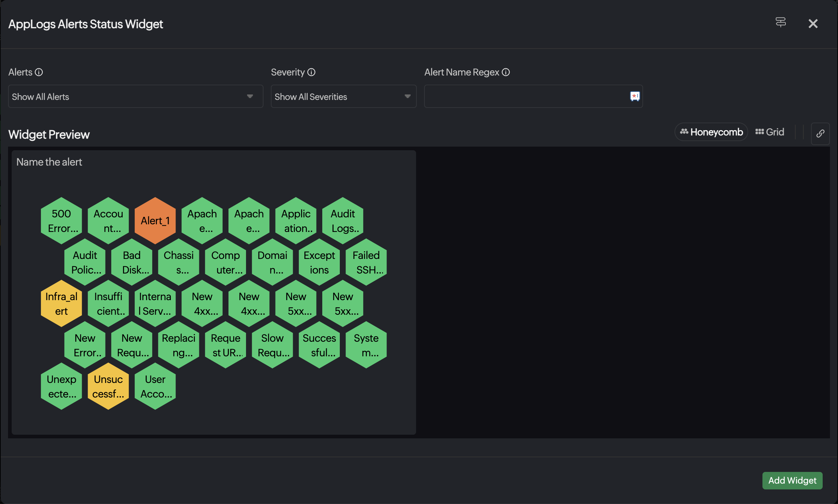
Task: Select the orange Alert_1 hexagon
Action: [x=155, y=220]
